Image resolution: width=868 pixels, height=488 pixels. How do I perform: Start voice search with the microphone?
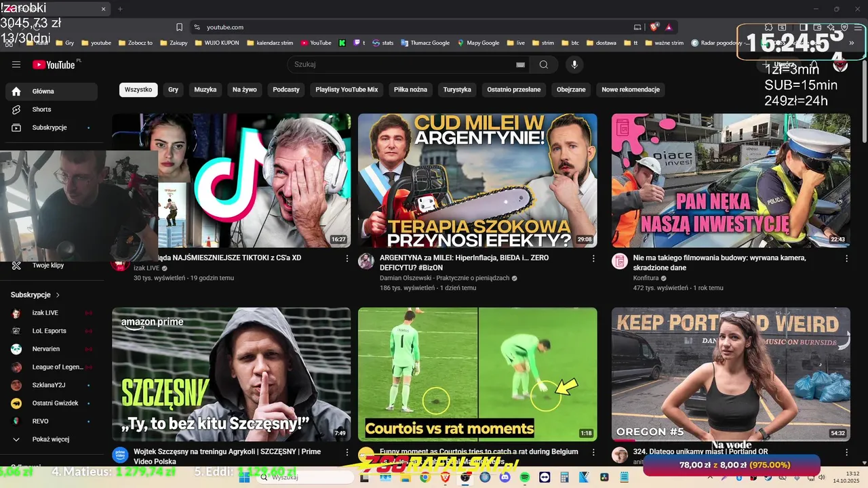pos(574,64)
